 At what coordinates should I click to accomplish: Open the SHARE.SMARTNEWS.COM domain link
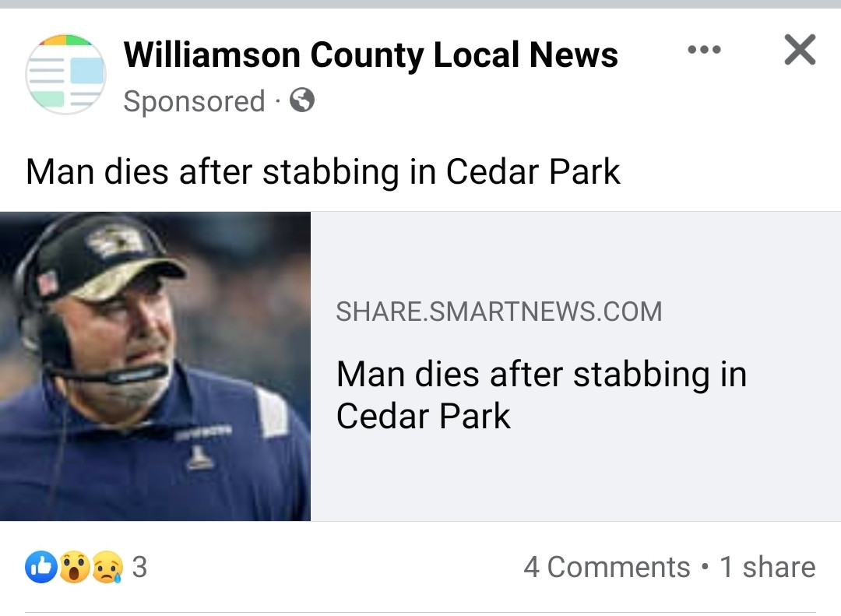(x=498, y=311)
